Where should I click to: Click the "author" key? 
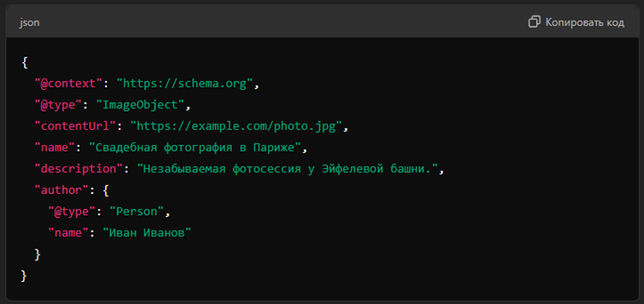tap(62, 190)
